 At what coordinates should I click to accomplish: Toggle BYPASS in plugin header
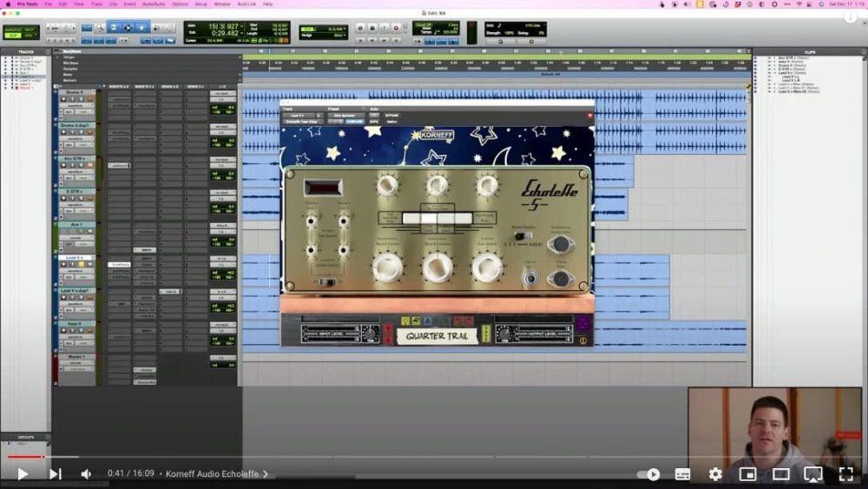pos(392,116)
